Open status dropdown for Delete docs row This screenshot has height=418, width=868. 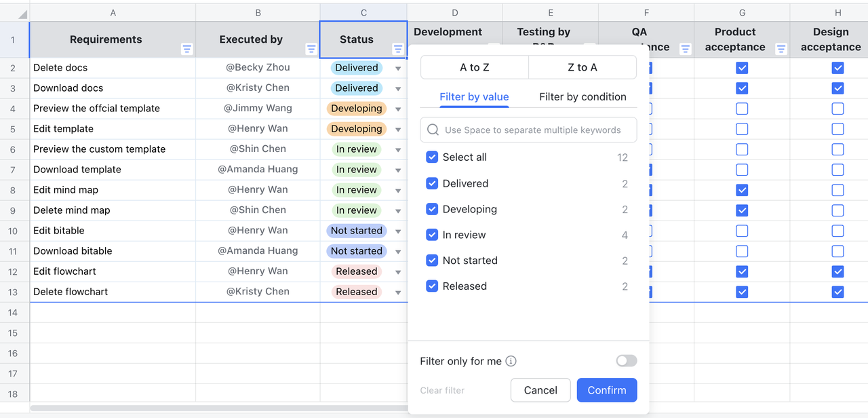coord(398,69)
